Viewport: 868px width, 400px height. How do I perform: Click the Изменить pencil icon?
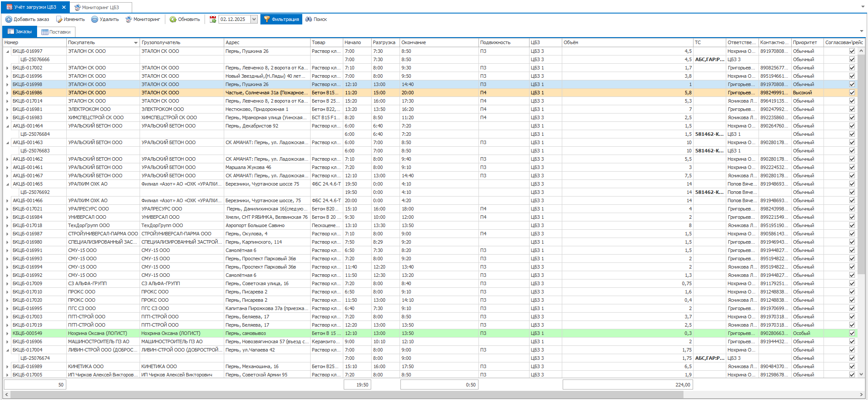59,19
